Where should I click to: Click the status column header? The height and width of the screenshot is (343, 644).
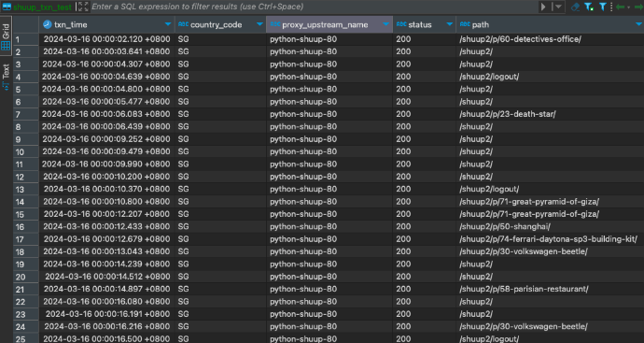click(x=425, y=24)
